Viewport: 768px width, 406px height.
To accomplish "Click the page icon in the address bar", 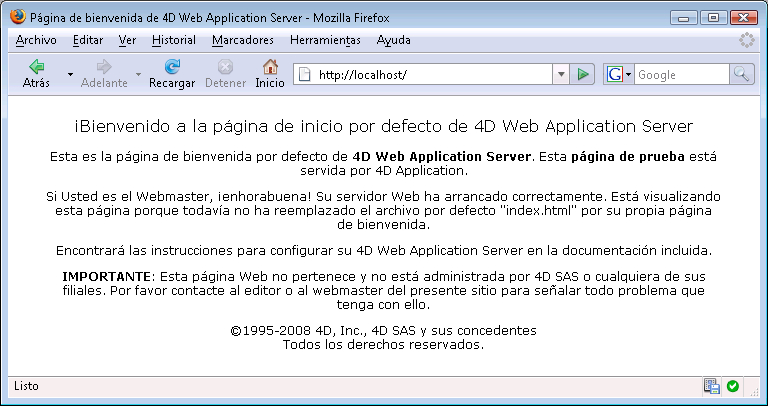I will coord(304,74).
